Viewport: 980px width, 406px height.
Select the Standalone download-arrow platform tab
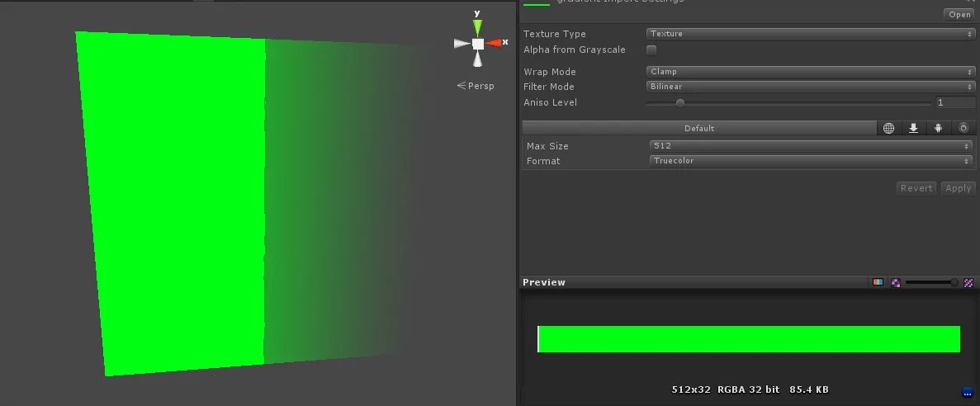click(913, 128)
